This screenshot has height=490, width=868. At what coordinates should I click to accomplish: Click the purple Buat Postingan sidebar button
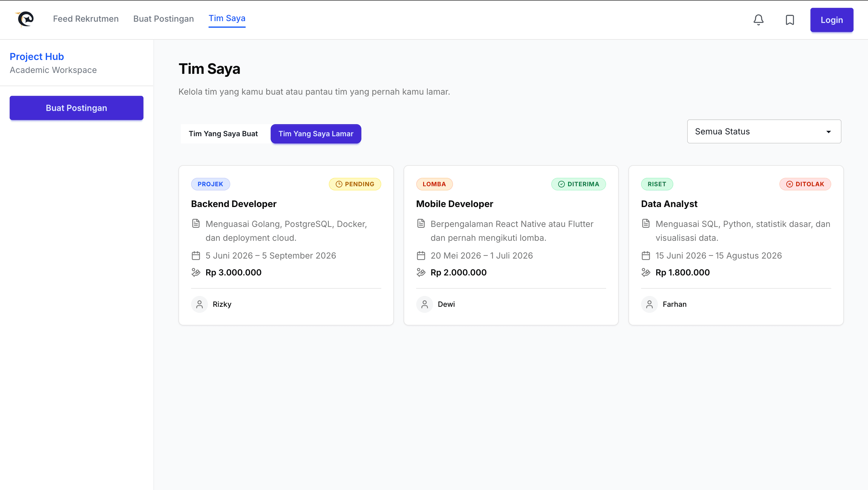click(77, 108)
